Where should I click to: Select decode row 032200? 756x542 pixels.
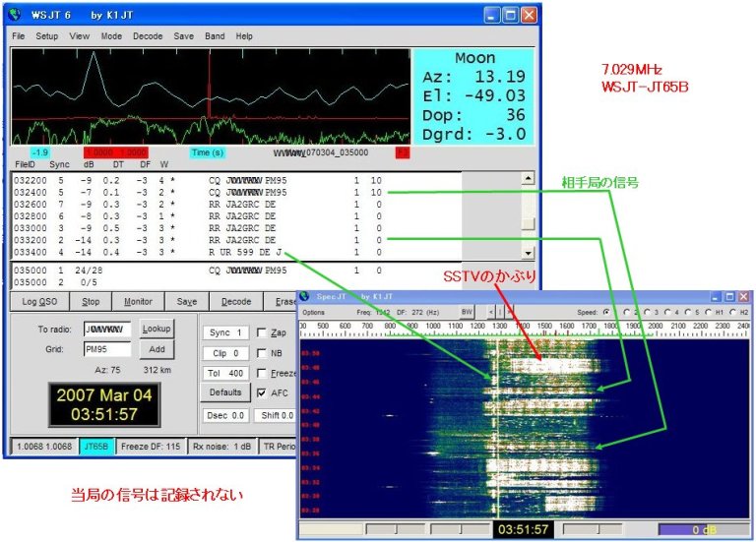point(198,181)
